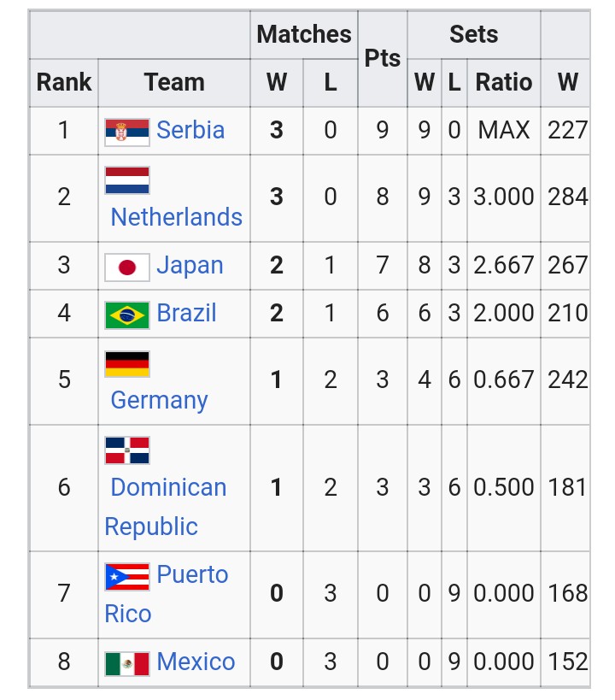The height and width of the screenshot is (700, 615).
Task: Click the Team column header
Action: [x=174, y=82]
